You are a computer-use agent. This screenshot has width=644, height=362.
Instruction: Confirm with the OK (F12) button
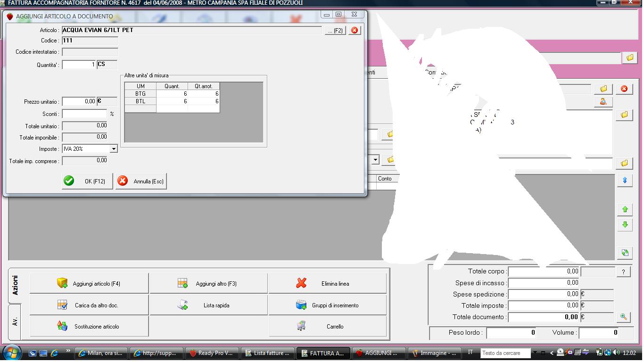[87, 181]
